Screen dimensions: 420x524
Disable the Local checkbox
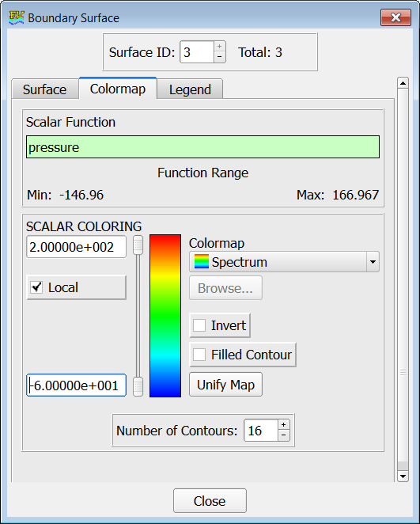[x=36, y=287]
